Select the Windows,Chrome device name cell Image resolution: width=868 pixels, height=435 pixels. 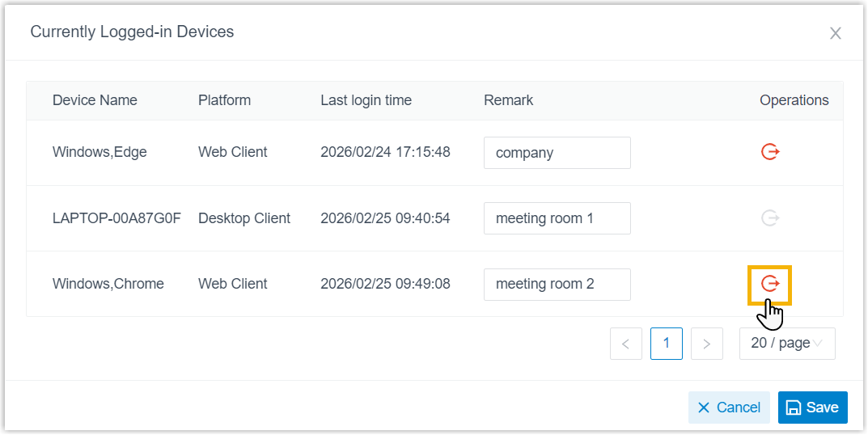coord(108,284)
